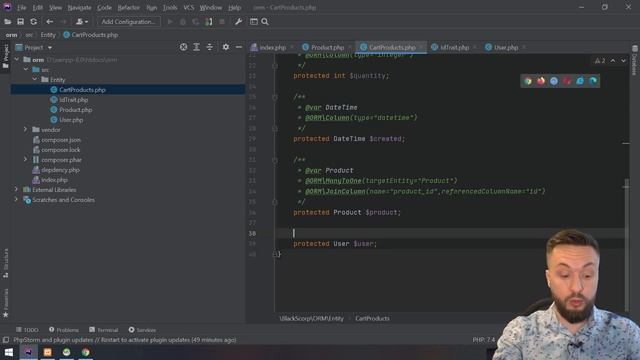Viewport: 640px width, 360px height.
Task: Click Select Opened File target icon
Action: point(184,47)
